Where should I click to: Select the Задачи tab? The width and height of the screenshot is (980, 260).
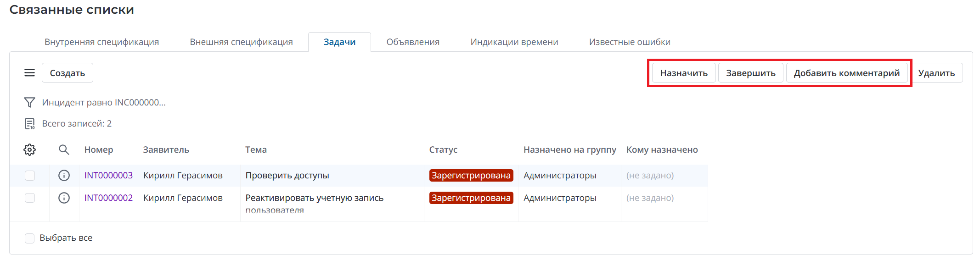click(x=339, y=42)
